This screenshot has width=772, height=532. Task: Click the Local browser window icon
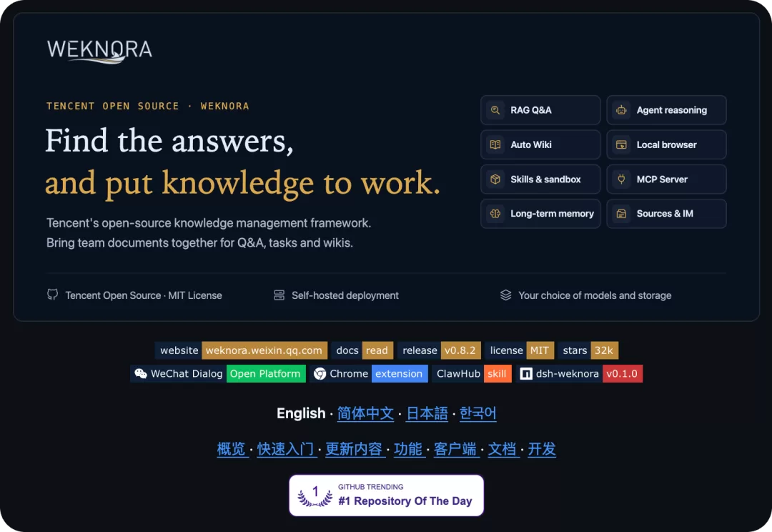(x=621, y=144)
